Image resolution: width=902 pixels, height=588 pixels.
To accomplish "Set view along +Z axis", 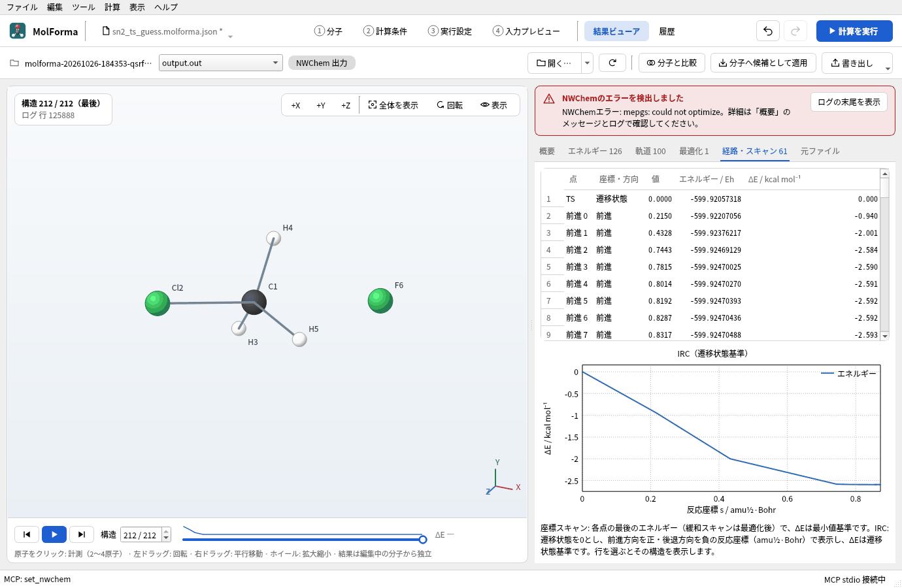I will 346,105.
